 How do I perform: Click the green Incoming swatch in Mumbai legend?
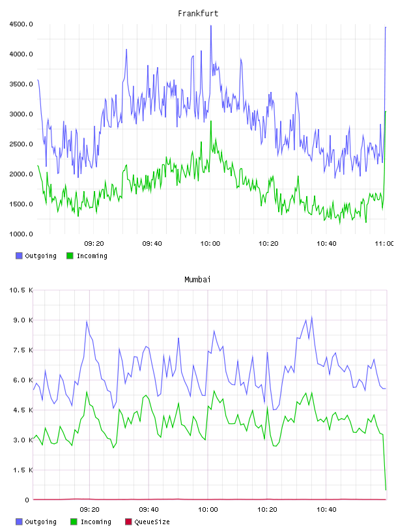(74, 522)
